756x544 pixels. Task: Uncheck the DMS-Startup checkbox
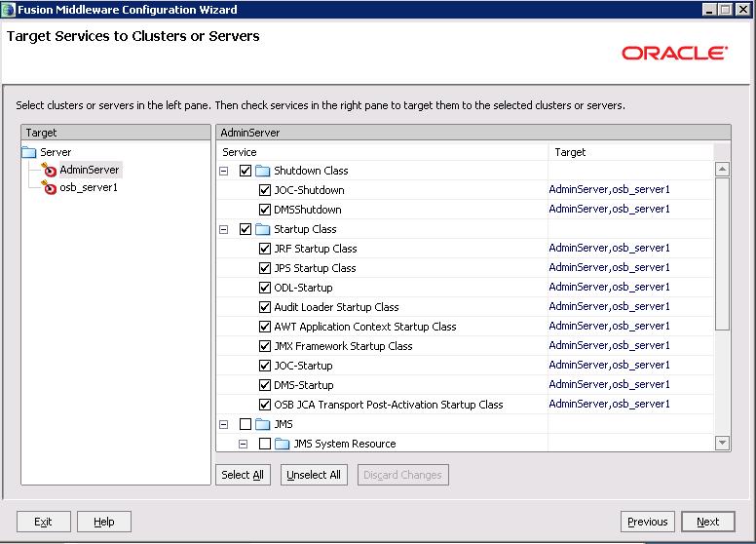coord(265,385)
